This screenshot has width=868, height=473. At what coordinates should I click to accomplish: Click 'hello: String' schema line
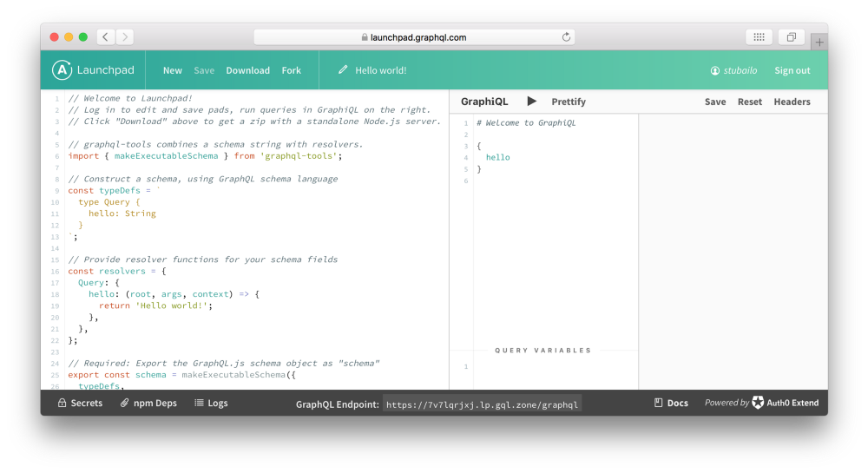coord(122,214)
